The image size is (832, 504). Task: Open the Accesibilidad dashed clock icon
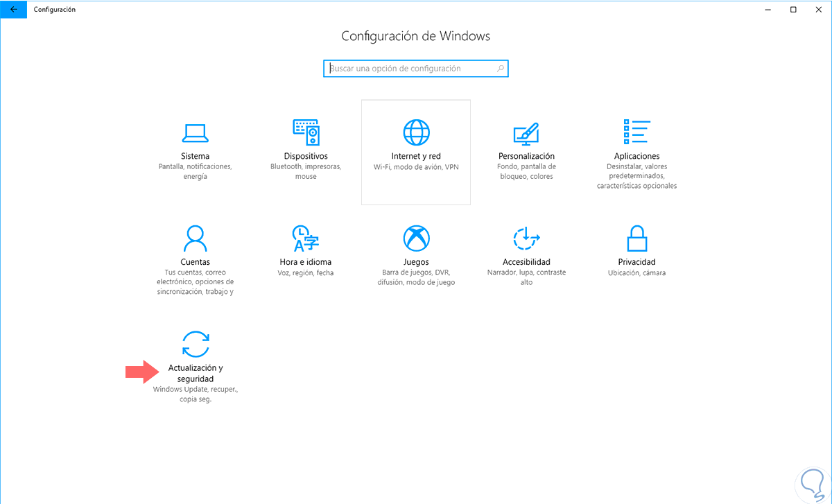tap(526, 238)
